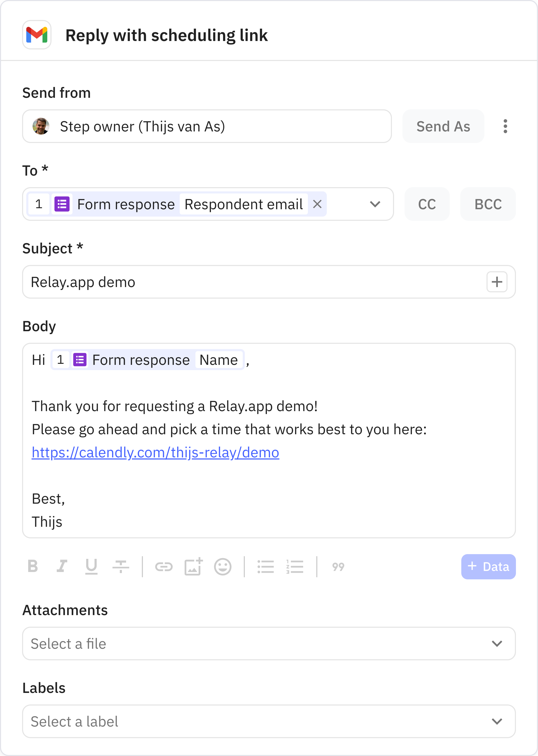The width and height of the screenshot is (538, 756).
Task: Open the emoji picker
Action: tap(223, 566)
